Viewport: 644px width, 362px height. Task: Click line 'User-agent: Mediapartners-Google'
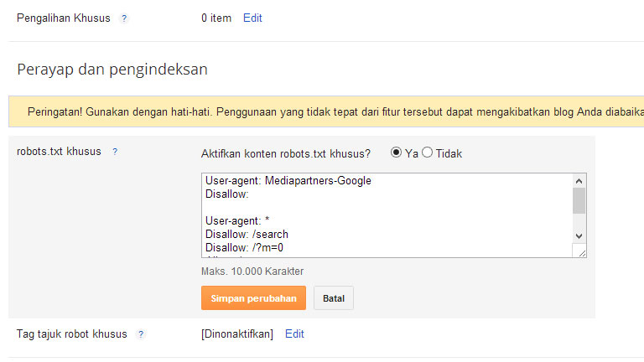pyautogui.click(x=288, y=181)
